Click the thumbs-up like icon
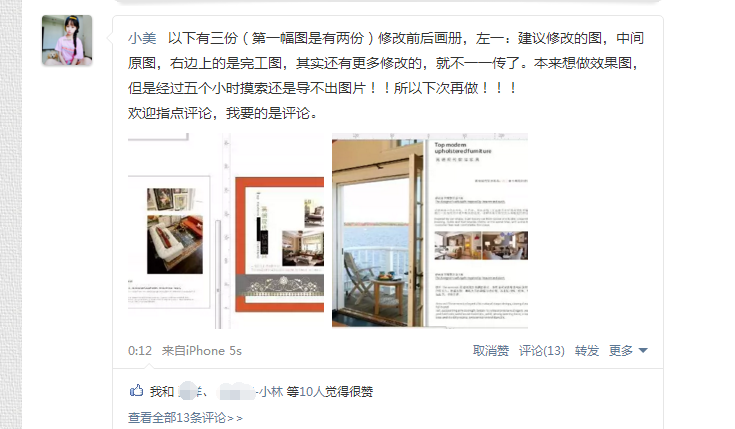This screenshot has width=735, height=429. point(136,390)
